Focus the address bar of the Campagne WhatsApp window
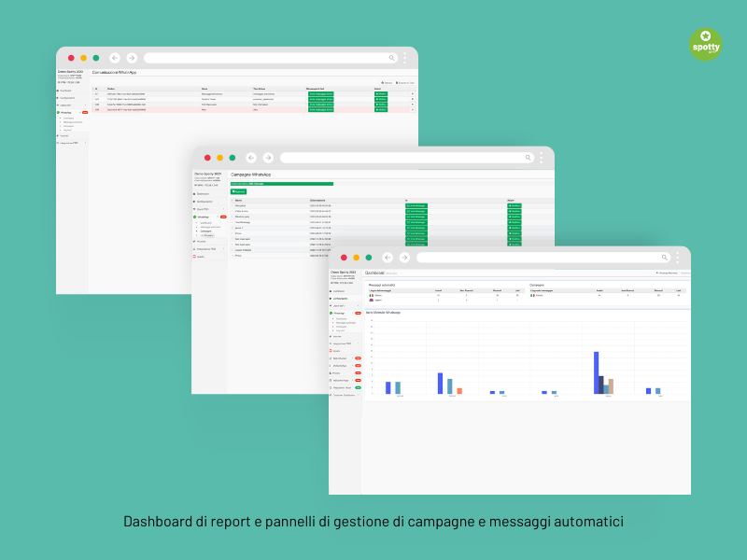 pyautogui.click(x=407, y=158)
